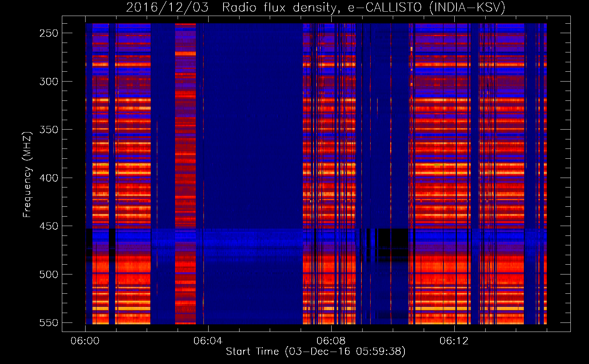This screenshot has width=589, height=364.
Task: Click the 300 frequency tick label
Action: [x=49, y=82]
